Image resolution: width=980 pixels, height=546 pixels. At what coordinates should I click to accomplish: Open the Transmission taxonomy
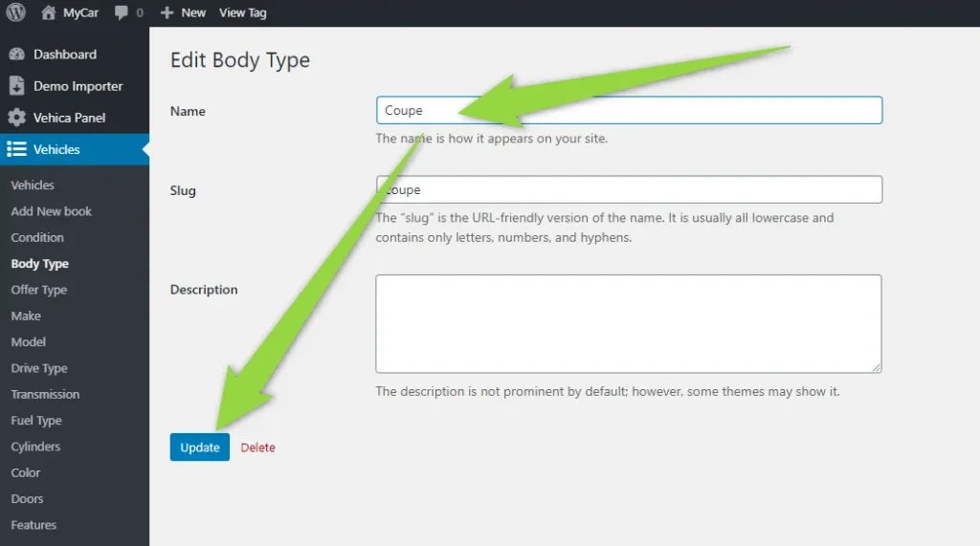(45, 394)
